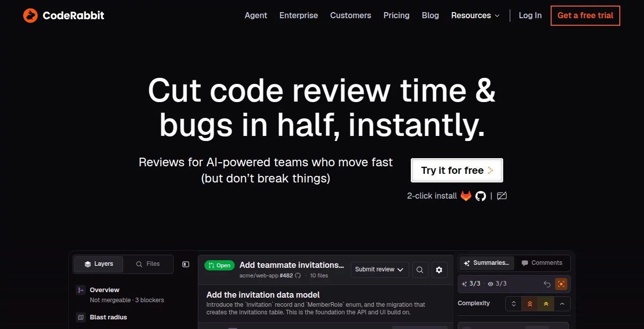Click the Blast radius map icon

(80, 317)
